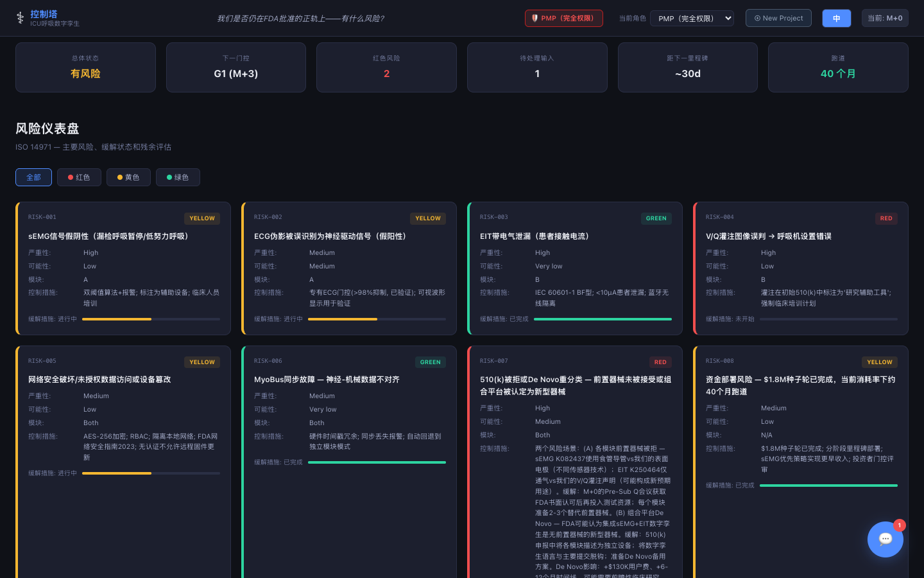924x578 pixels.
Task: Filter risks by 红色
Action: pyautogui.click(x=79, y=177)
